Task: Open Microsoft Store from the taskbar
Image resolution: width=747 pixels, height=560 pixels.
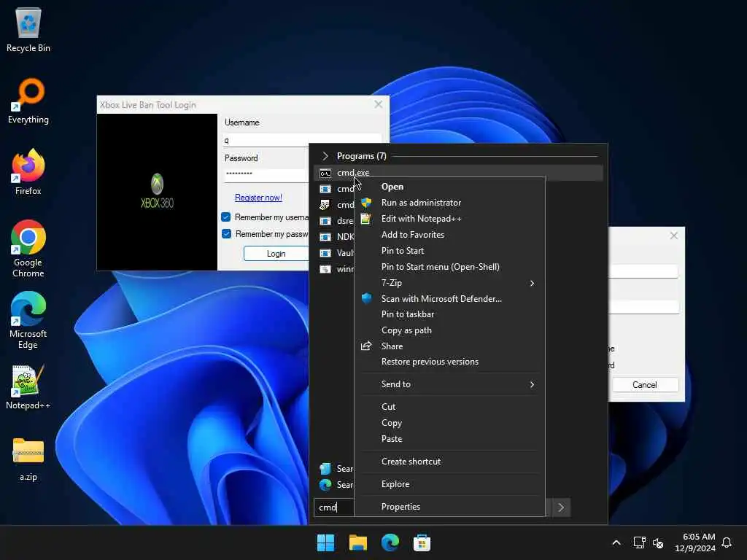Action: point(422,542)
